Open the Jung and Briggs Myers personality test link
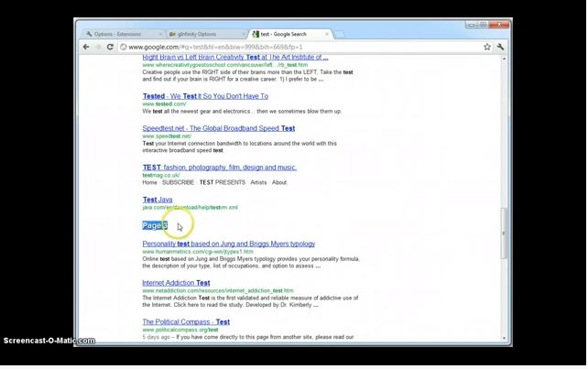This screenshot has height=369, width=588. (x=228, y=244)
